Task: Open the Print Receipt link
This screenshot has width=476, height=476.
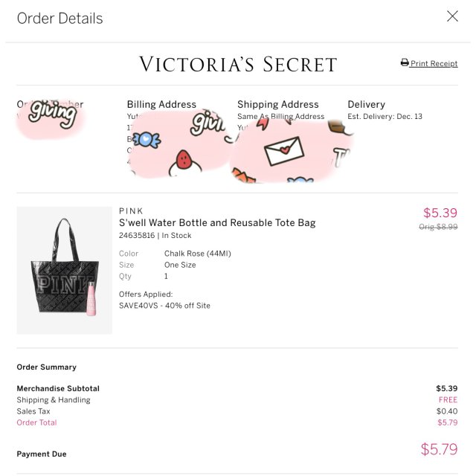Action: coord(434,64)
